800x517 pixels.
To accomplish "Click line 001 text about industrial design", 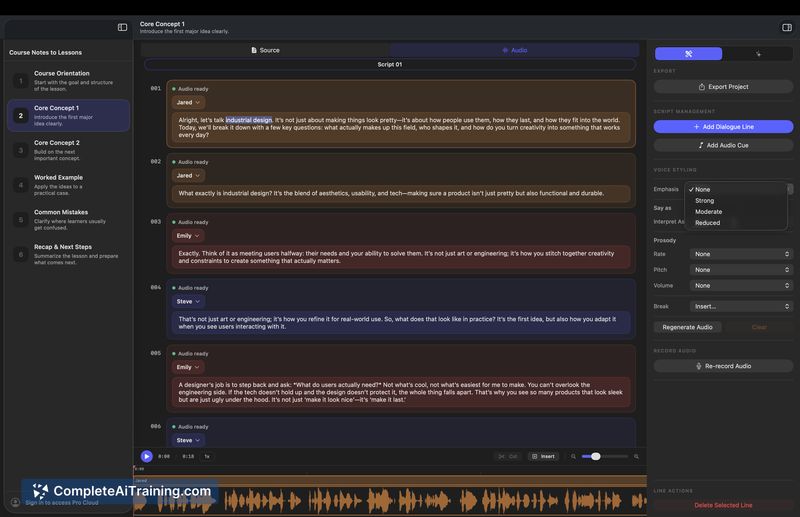I will click(x=401, y=128).
